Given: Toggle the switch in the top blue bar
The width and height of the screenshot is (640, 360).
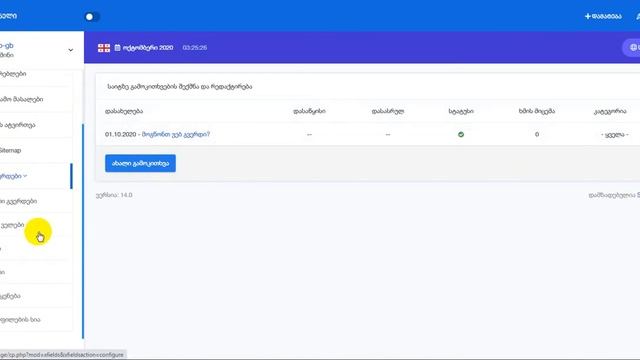Looking at the screenshot, I should click(92, 17).
